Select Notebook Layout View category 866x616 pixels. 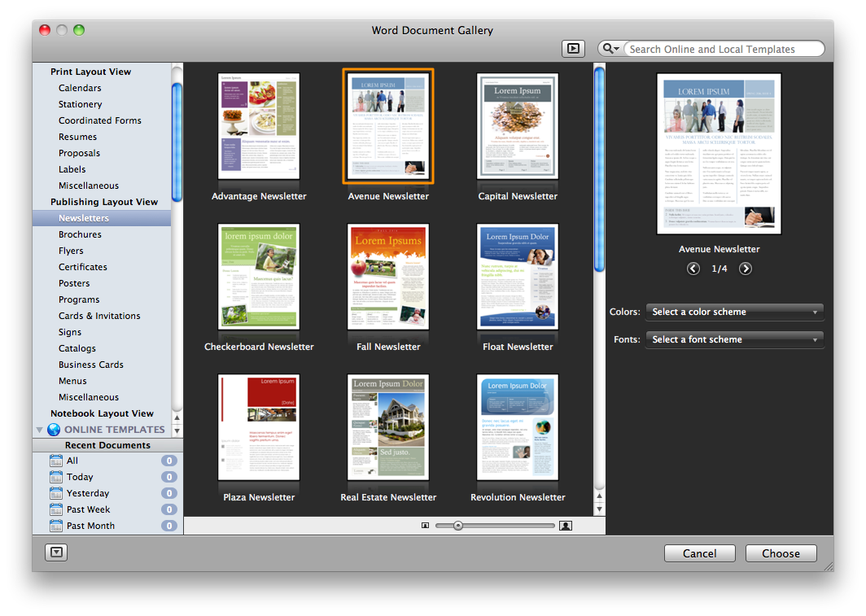103,413
